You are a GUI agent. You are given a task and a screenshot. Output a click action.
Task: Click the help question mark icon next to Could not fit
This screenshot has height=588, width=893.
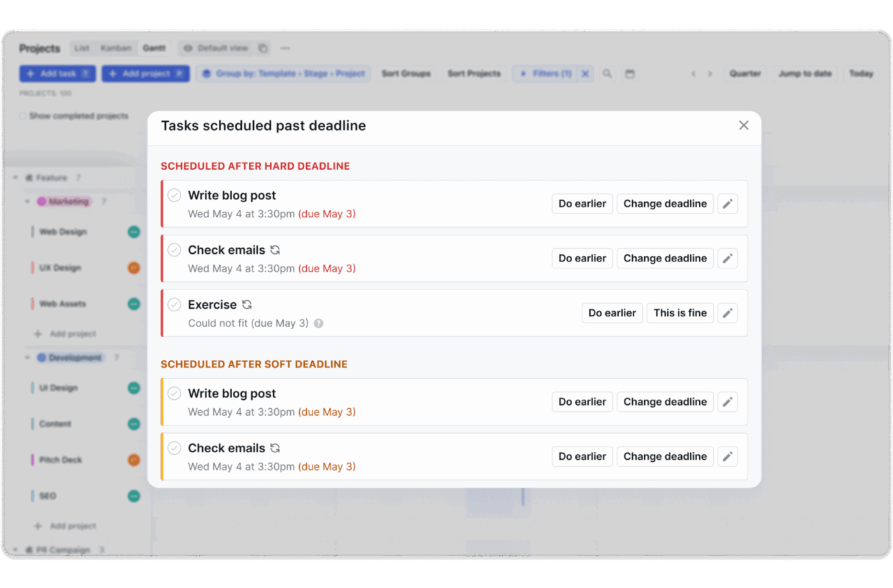coord(318,323)
